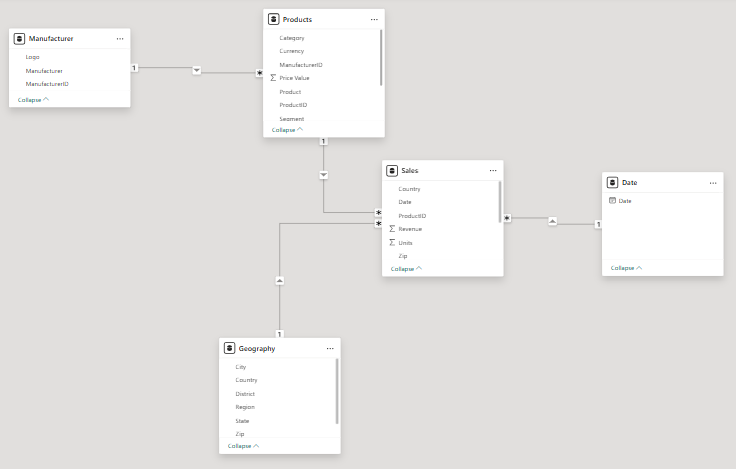This screenshot has width=736, height=469.
Task: Click the many marker left of Products
Action: click(x=260, y=73)
